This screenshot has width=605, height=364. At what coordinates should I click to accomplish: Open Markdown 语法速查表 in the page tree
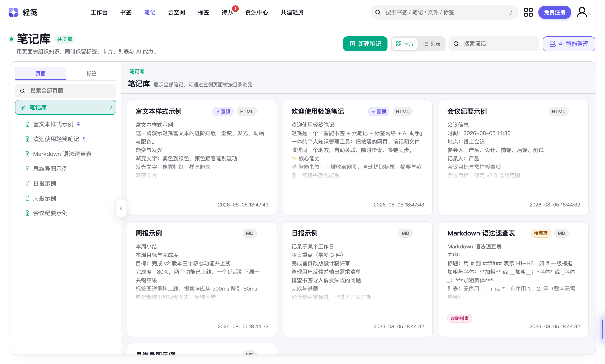(x=62, y=154)
